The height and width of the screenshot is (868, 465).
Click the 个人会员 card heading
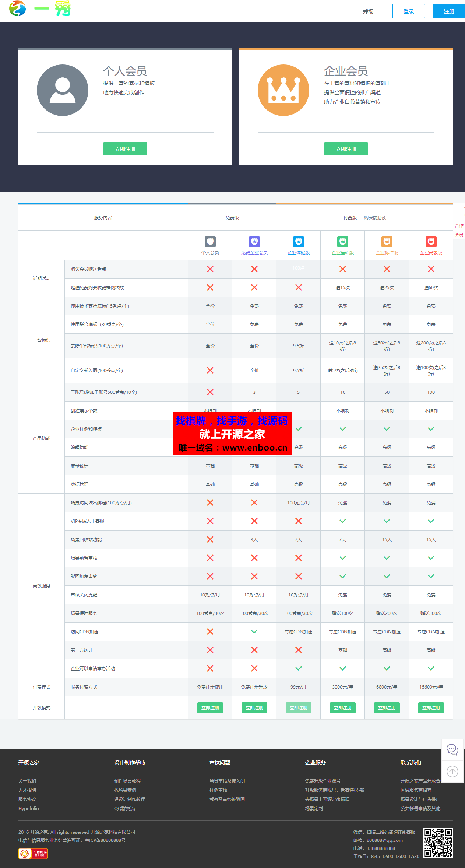point(125,71)
